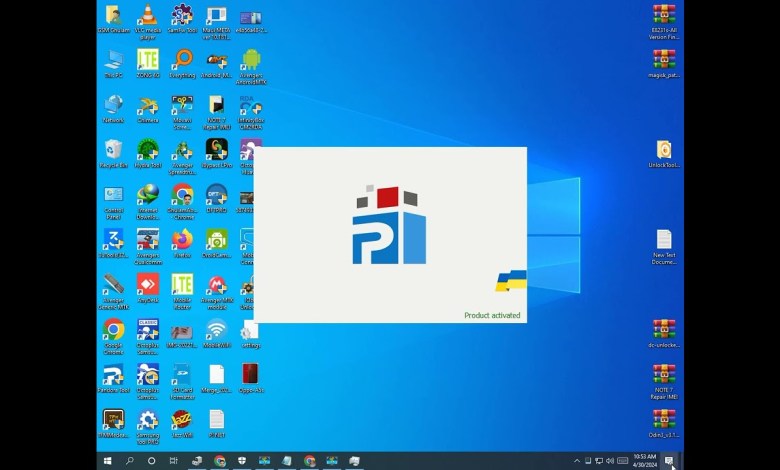Launch Firefox from the desktop
780x470 pixels.
pos(182,241)
